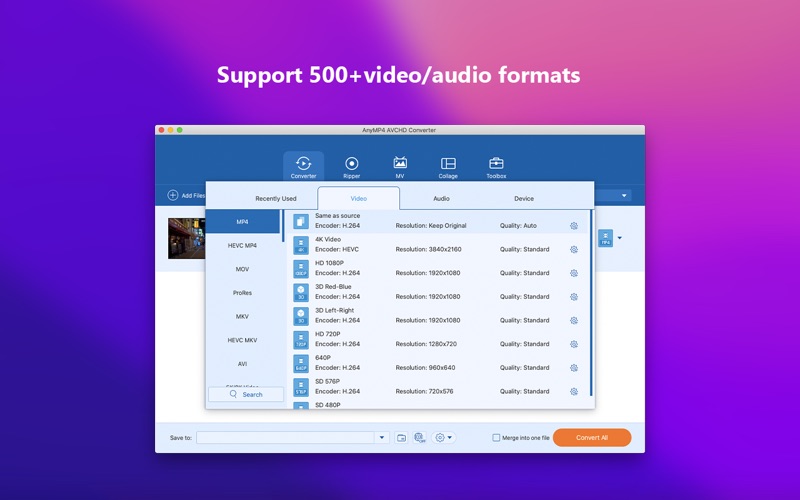Select MP4 format in the sidebar
800x500 pixels.
pyautogui.click(x=242, y=222)
